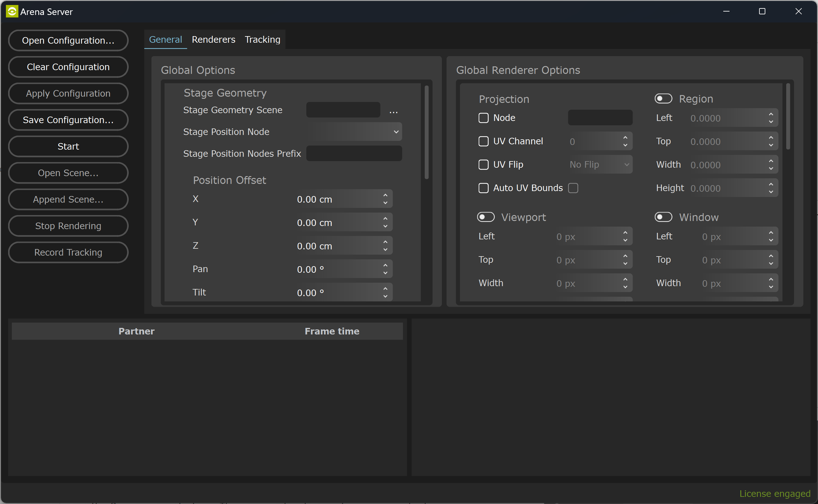Click Save Configuration button

tap(68, 120)
